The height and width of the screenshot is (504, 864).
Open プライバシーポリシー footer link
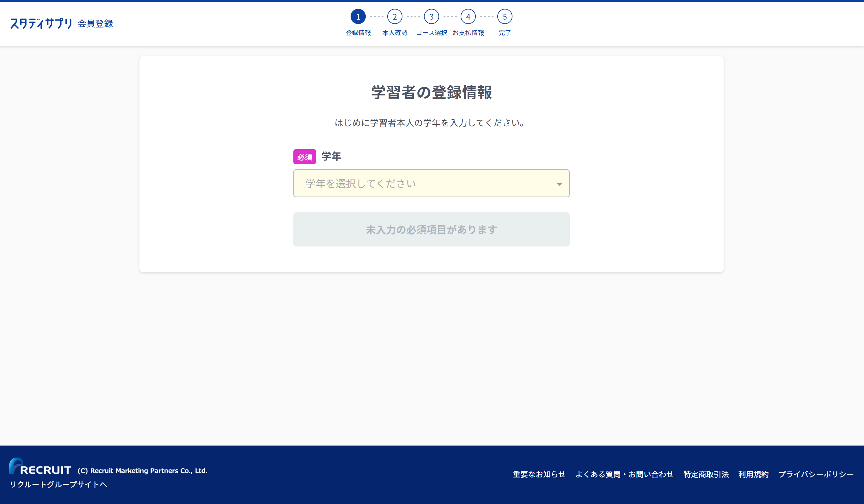click(816, 474)
